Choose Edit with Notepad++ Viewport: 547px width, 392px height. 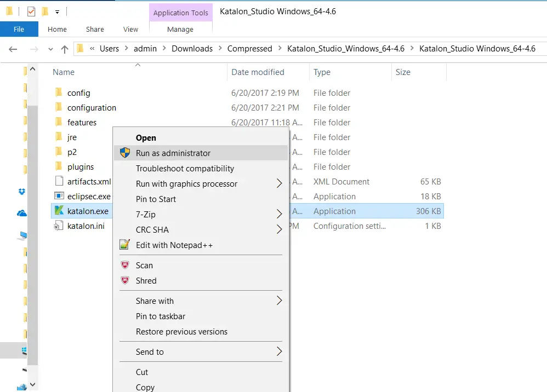201,245
